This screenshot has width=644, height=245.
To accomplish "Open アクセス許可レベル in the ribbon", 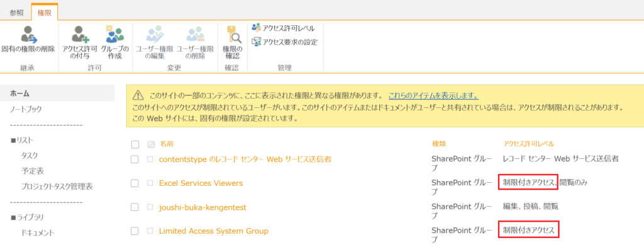I will coord(283,28).
